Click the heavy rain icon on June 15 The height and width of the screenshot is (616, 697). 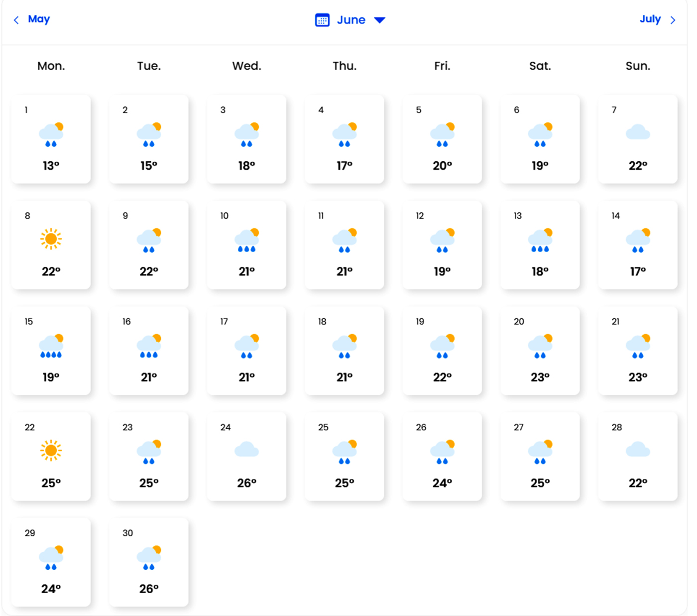coord(51,346)
